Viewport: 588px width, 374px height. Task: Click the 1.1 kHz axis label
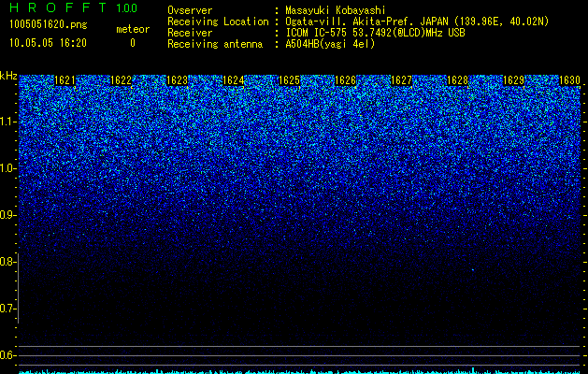click(7, 122)
